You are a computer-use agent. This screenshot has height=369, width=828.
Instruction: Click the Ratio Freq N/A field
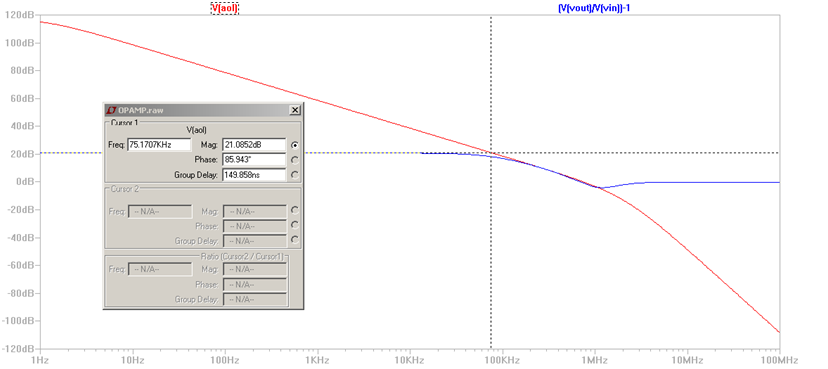[159, 269]
